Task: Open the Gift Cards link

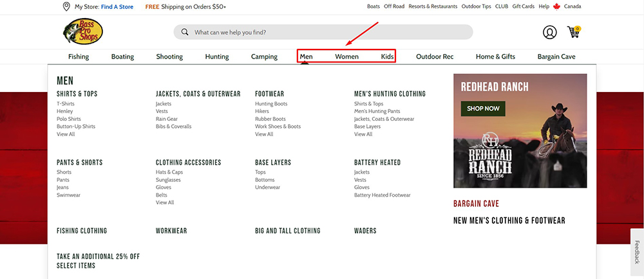Action: [523, 6]
